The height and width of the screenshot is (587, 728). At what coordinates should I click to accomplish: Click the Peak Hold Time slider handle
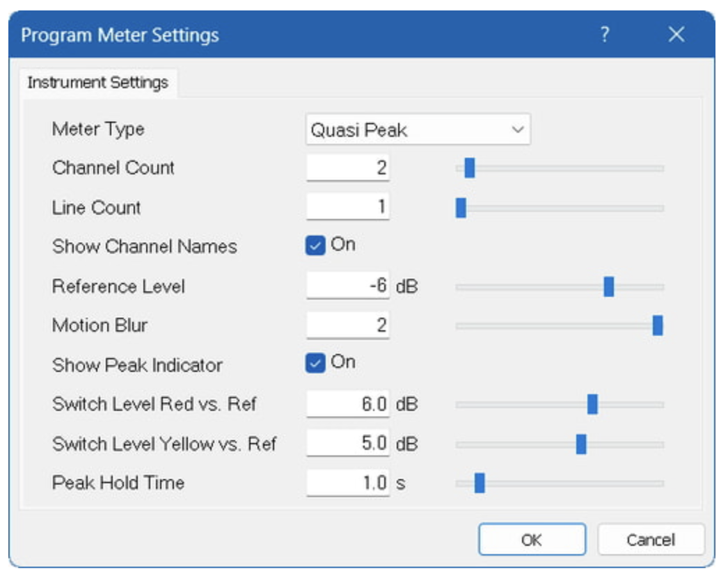pyautogui.click(x=480, y=483)
